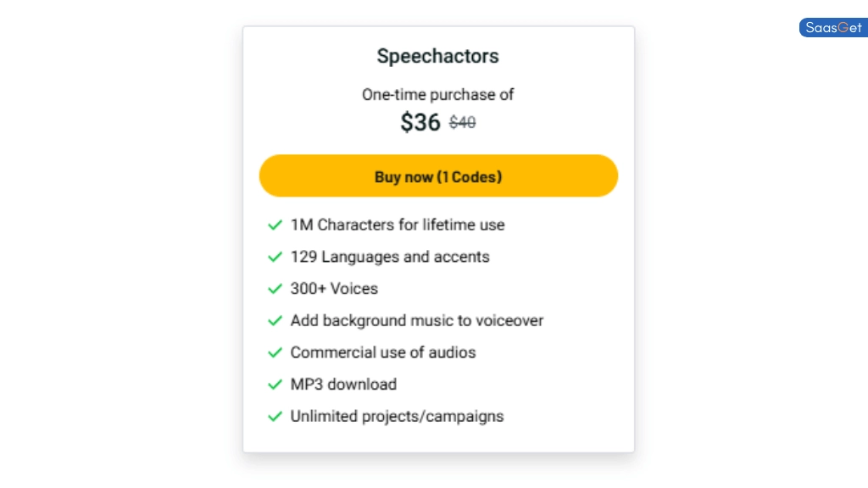Click the Speechactors plan title
The height and width of the screenshot is (488, 868).
click(437, 57)
